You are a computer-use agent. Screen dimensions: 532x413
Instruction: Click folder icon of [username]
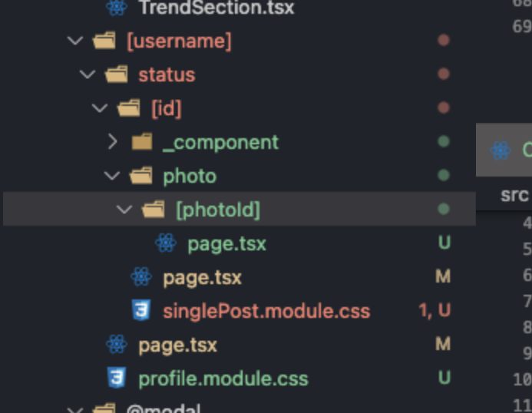click(x=104, y=41)
